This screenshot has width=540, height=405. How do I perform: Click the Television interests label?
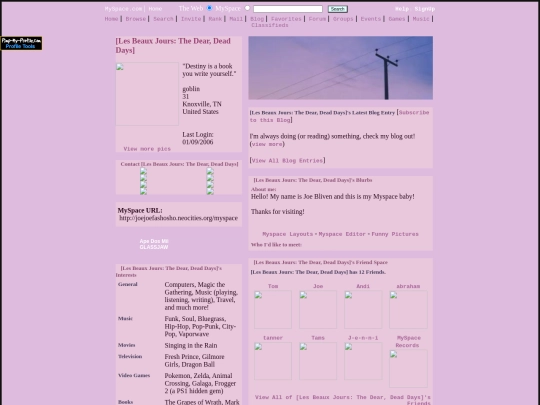coord(130,356)
